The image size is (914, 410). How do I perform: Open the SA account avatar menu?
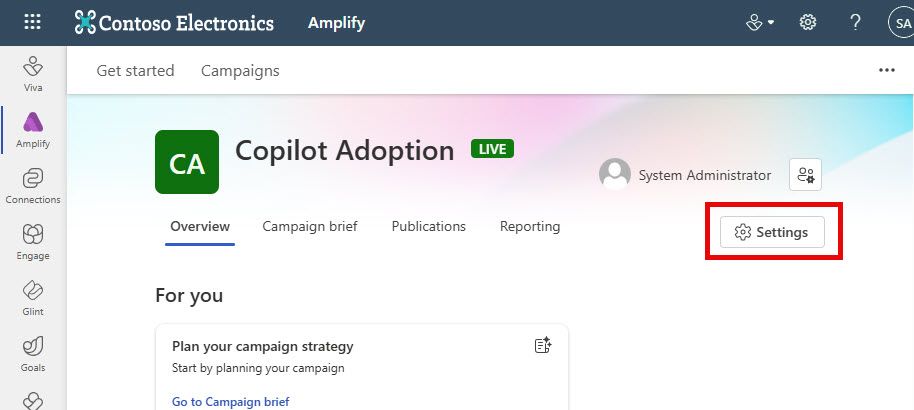pyautogui.click(x=901, y=23)
